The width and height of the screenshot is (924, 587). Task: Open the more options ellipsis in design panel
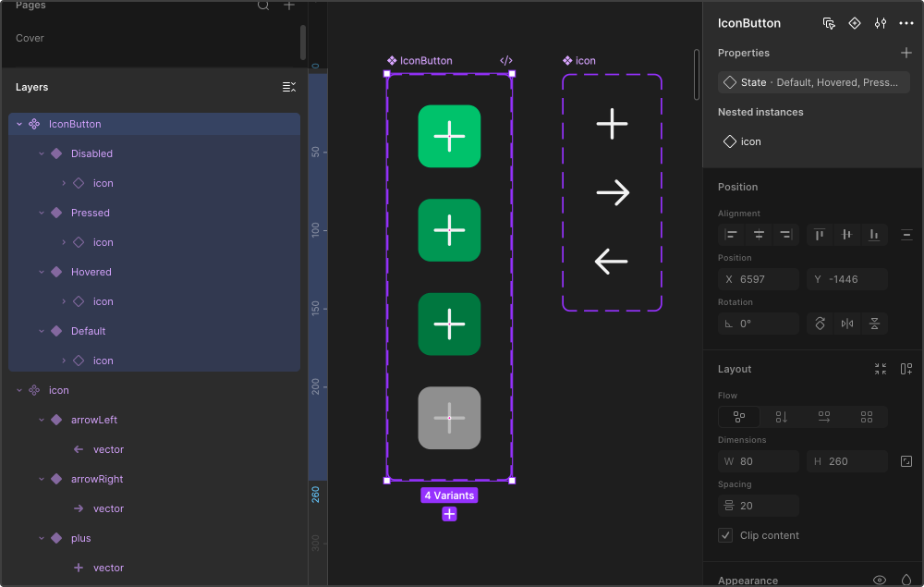tap(906, 24)
